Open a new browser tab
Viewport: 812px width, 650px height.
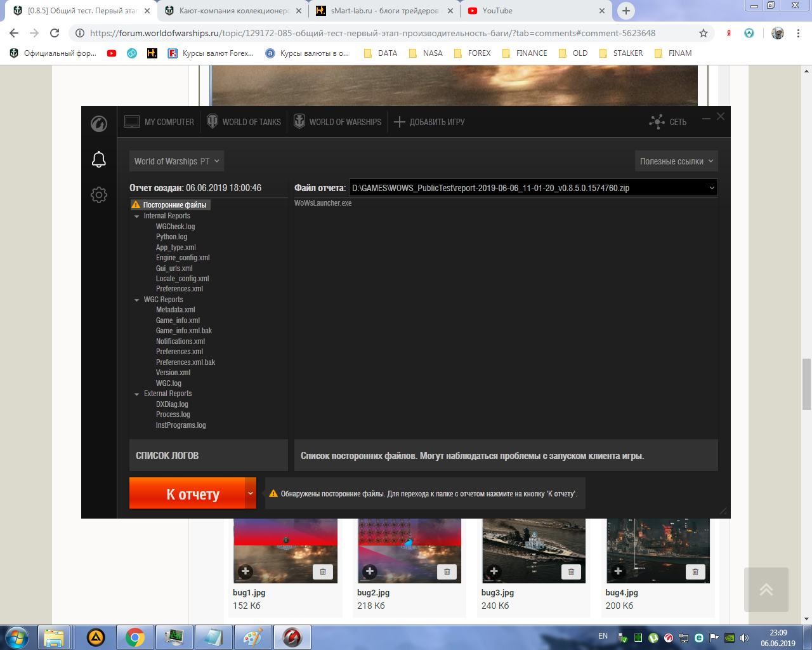click(x=626, y=11)
